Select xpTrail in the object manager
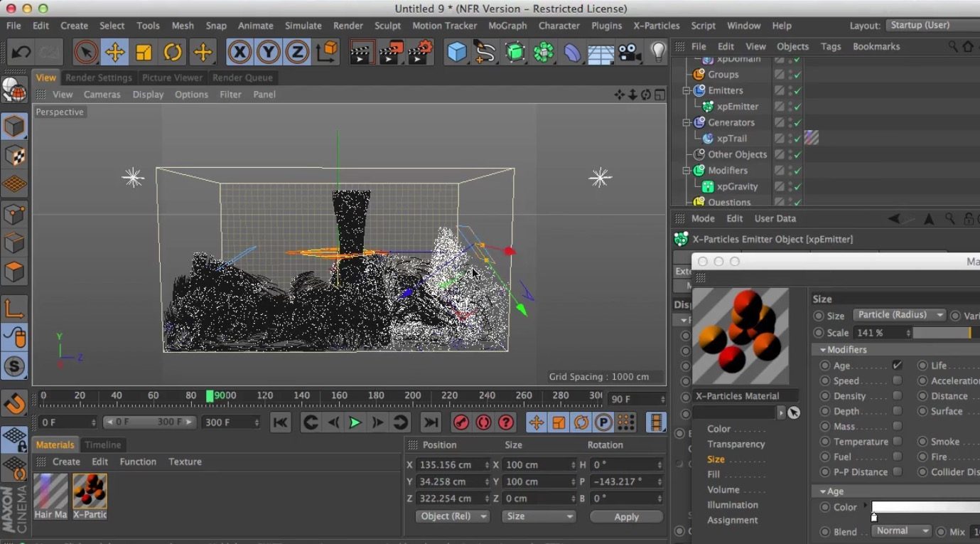This screenshot has height=544, width=980. (731, 139)
